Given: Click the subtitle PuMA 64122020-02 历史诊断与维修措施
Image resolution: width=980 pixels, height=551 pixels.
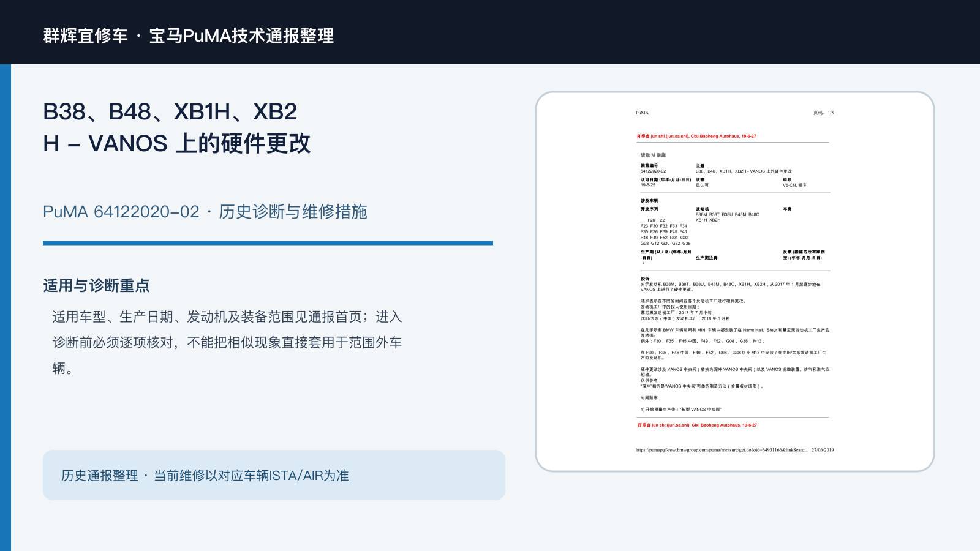Looking at the screenshot, I should click(x=205, y=212).
